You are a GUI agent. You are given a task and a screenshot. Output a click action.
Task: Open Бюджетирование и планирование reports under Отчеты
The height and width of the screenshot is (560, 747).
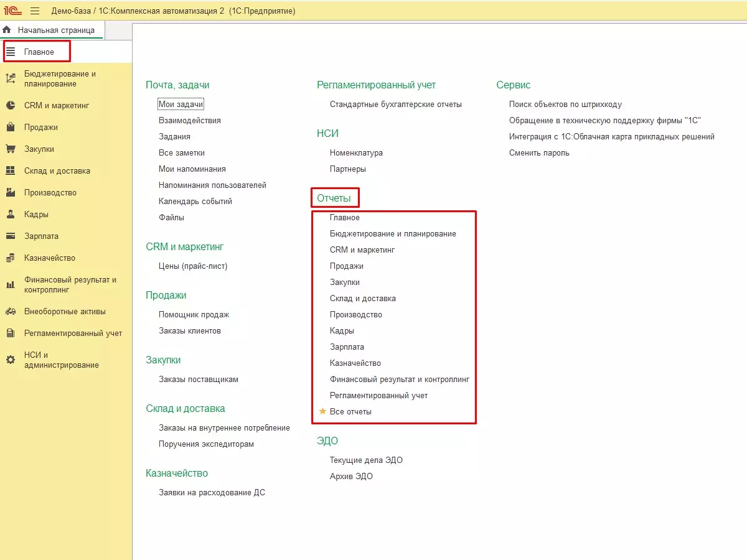tap(393, 234)
